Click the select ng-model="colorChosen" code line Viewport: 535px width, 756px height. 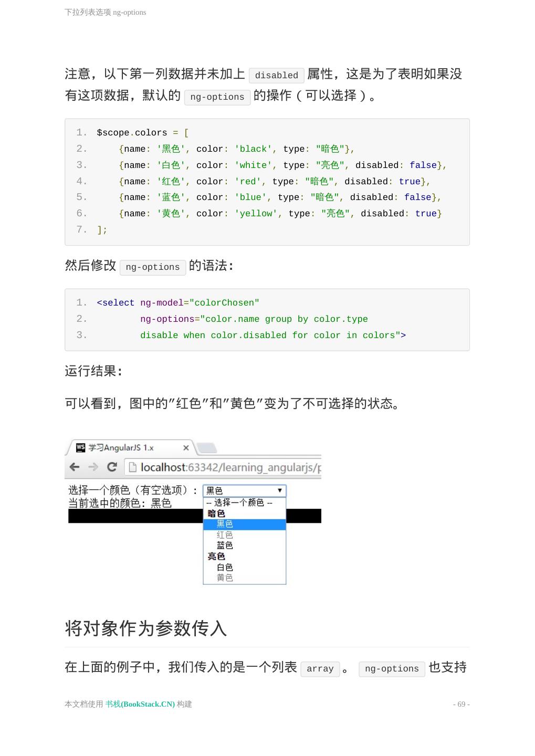178,303
